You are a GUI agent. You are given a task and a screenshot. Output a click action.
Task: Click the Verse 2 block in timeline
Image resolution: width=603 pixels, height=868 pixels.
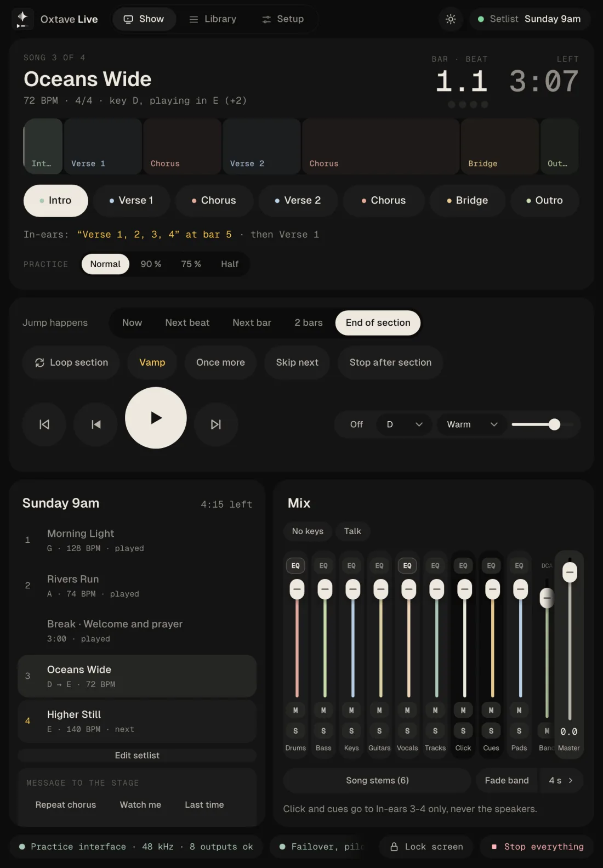(261, 146)
